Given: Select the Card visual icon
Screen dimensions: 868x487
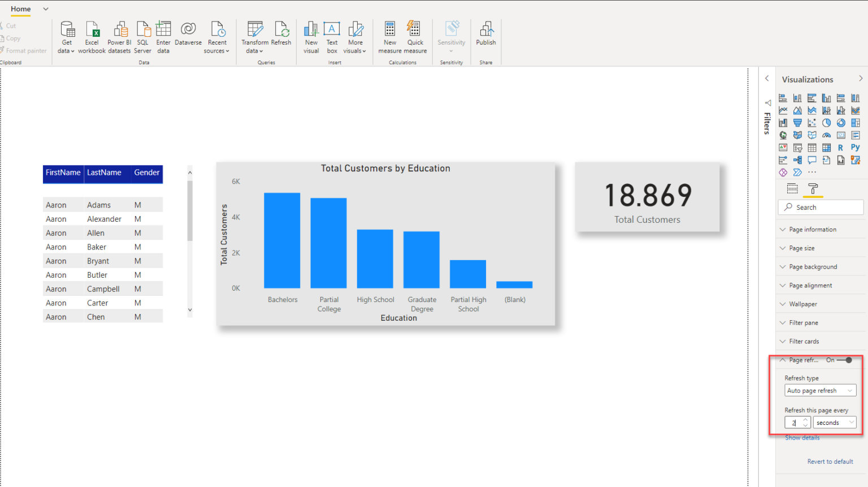Looking at the screenshot, I should pos(840,135).
